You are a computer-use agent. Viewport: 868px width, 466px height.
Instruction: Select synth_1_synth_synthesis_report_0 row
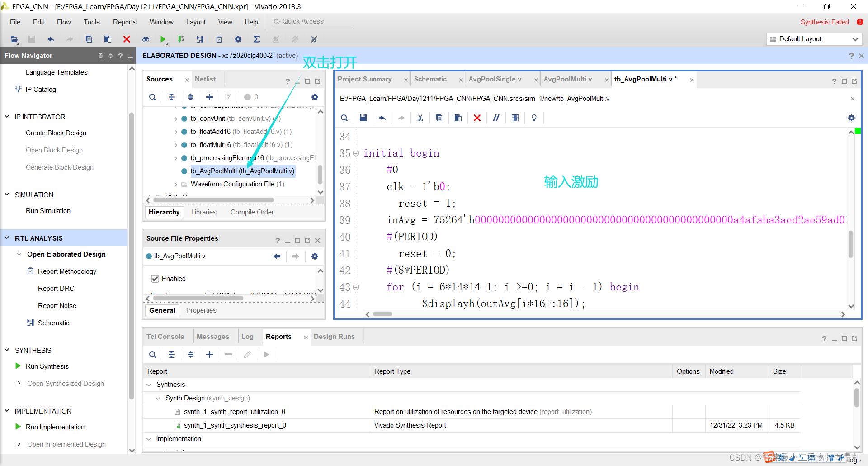(472, 425)
